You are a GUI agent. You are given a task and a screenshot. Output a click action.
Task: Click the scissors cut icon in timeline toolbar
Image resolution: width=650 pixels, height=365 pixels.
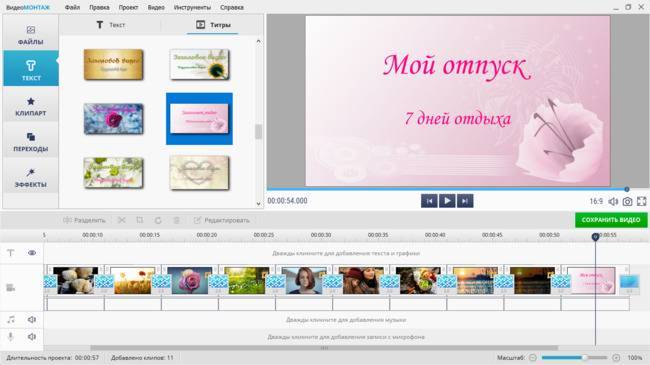click(x=121, y=220)
